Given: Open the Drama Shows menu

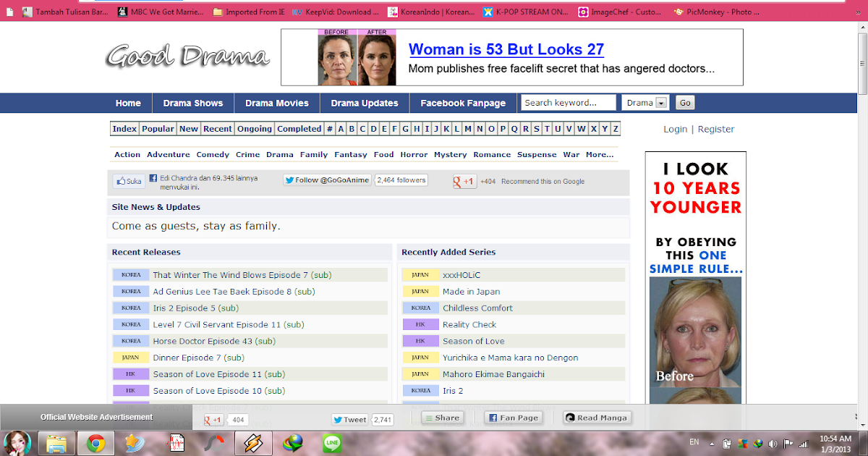Looking at the screenshot, I should click(x=193, y=103).
